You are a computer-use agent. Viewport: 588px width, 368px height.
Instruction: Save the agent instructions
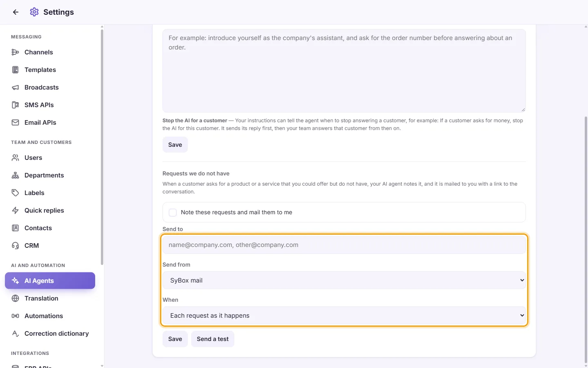click(175, 145)
